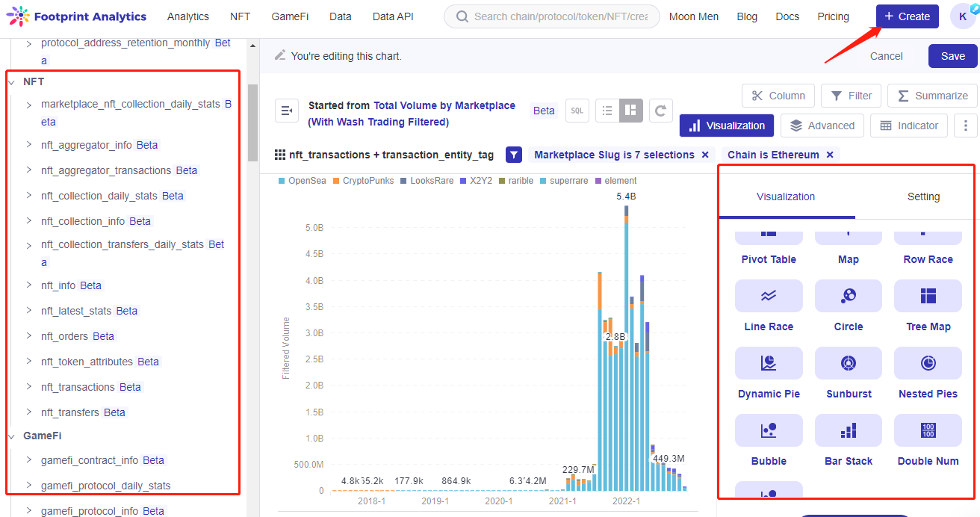Screen dimensions: 980x517
Task: Pick the Dynamic Pie chart type
Action: 769,363
